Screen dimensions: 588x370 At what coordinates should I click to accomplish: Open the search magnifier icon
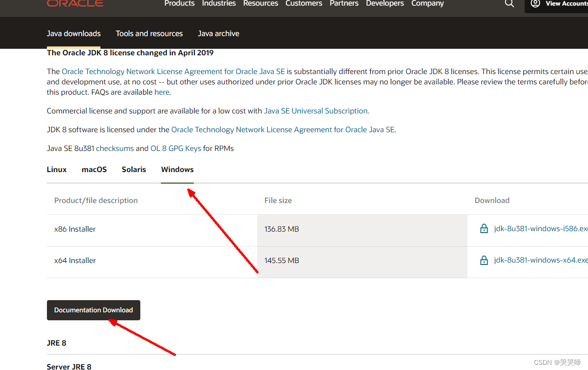(509, 4)
